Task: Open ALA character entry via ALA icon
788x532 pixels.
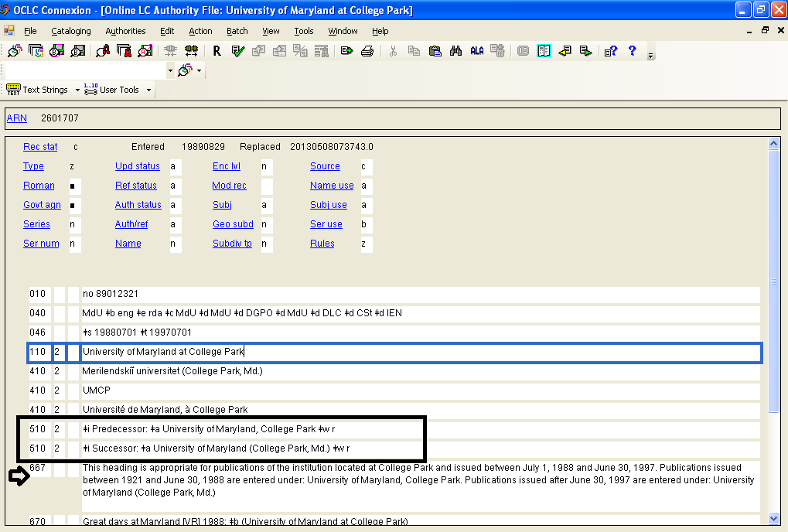Action: pos(476,51)
